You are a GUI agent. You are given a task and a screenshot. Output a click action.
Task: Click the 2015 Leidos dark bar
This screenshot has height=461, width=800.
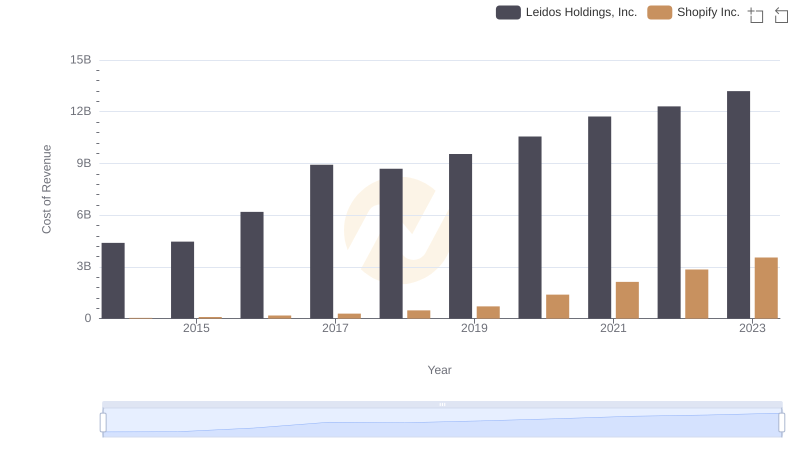(x=183, y=280)
